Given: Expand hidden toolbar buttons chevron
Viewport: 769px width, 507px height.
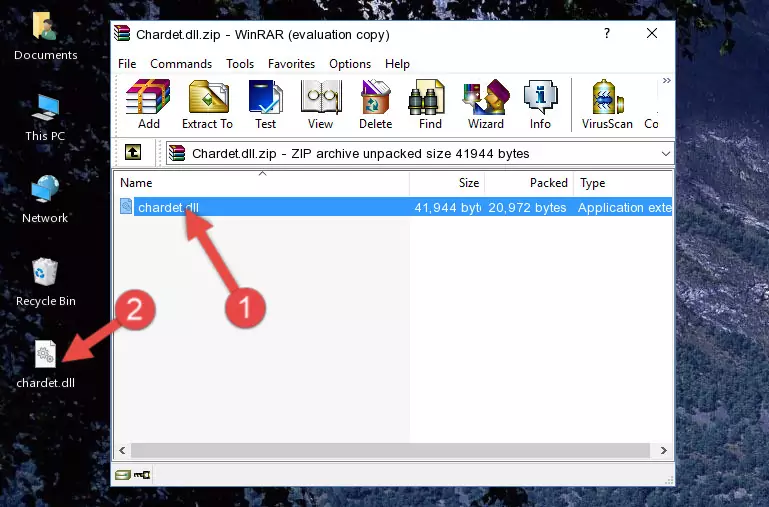Looking at the screenshot, I should click(x=666, y=81).
